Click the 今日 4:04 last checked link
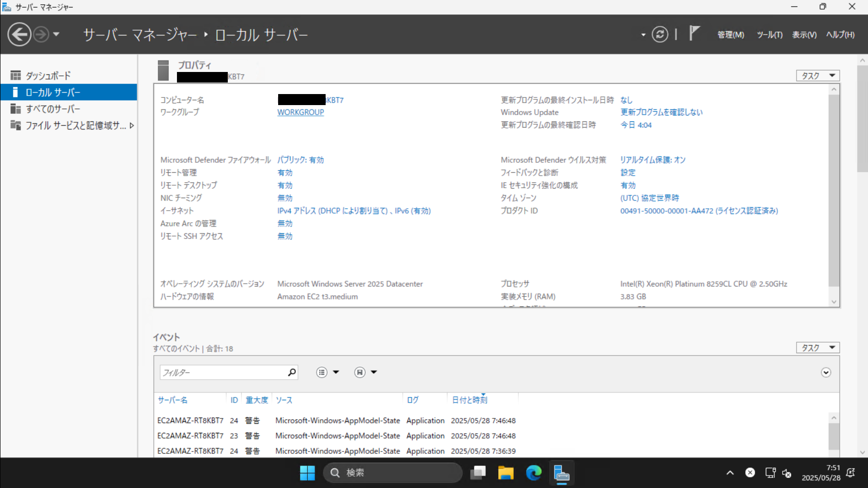 (636, 125)
